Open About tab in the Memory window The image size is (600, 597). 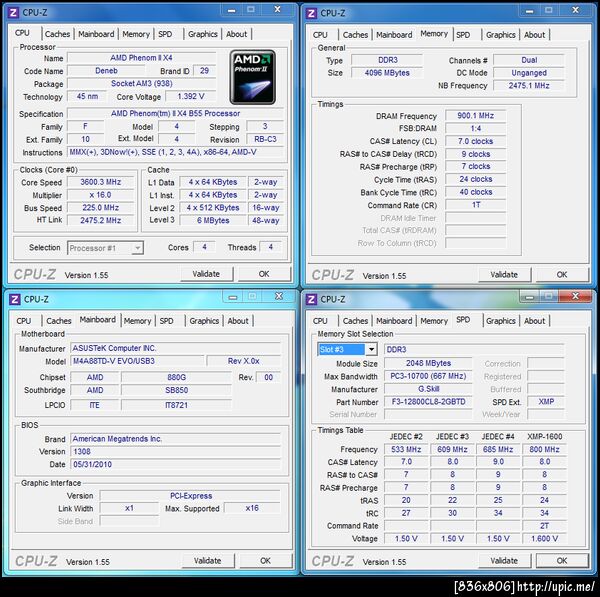tap(534, 35)
